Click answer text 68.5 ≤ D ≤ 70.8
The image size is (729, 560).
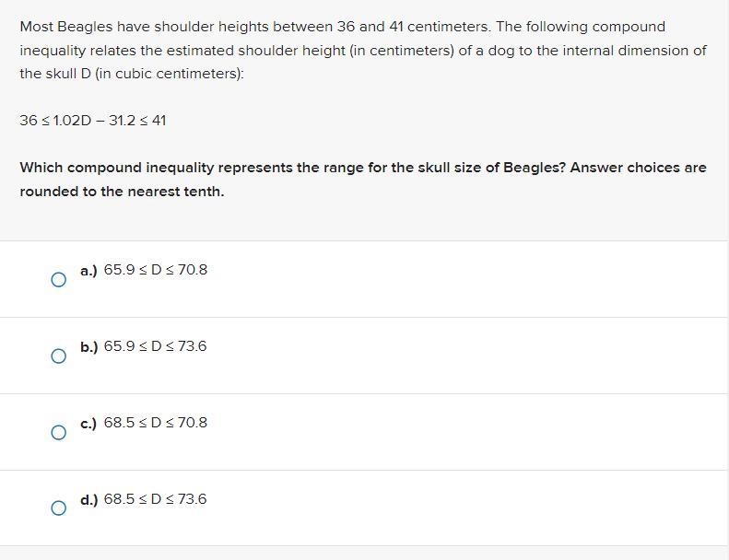156,423
